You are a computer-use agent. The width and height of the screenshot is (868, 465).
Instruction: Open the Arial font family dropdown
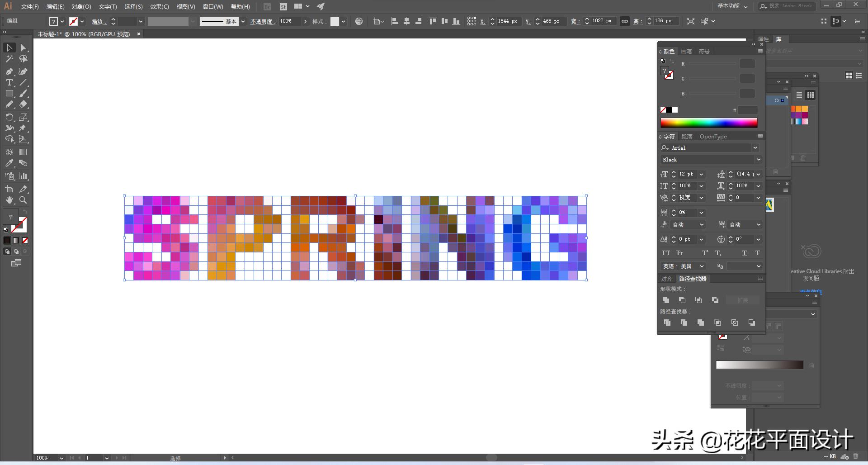click(755, 148)
